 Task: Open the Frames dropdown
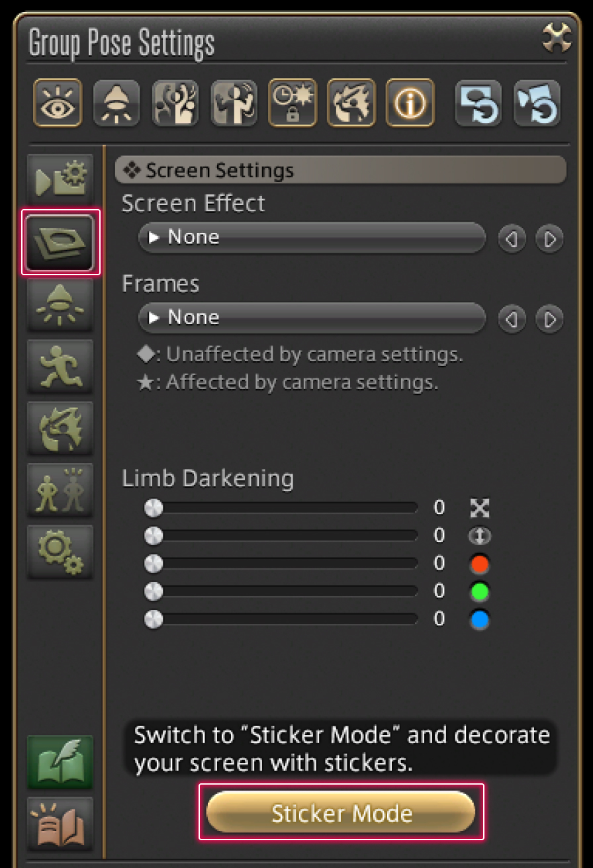[312, 318]
